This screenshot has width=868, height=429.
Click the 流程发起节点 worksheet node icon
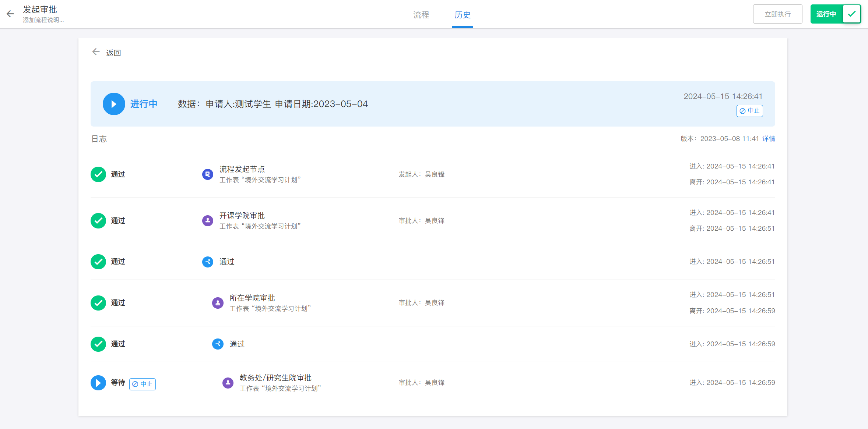(208, 174)
